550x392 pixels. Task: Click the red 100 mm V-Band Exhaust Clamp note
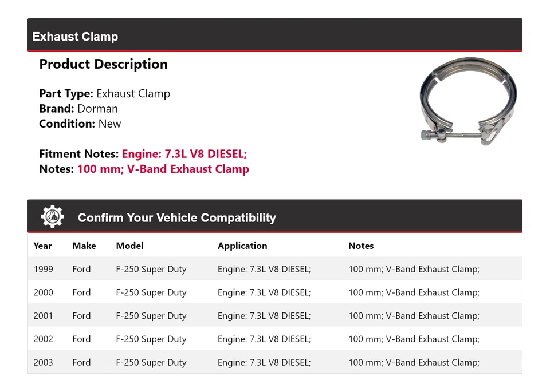pyautogui.click(x=163, y=169)
